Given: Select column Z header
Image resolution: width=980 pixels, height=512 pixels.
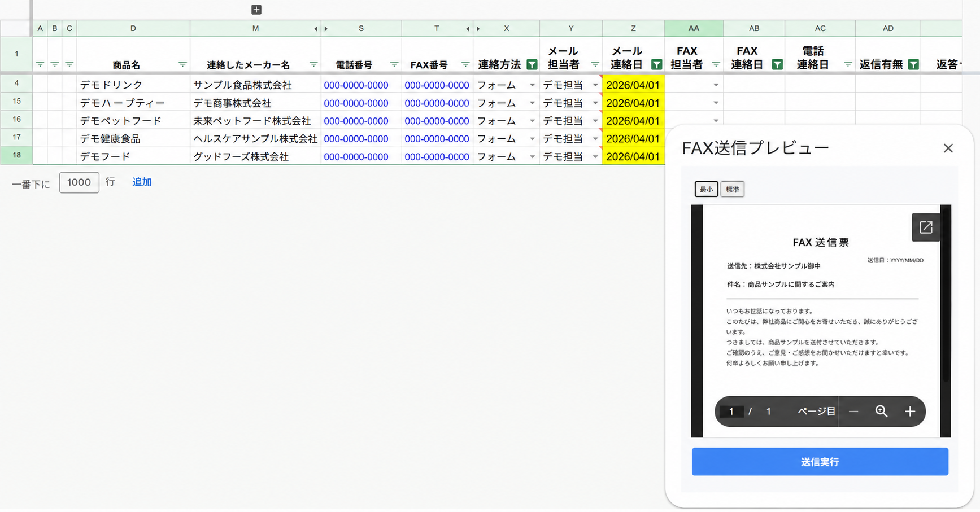Looking at the screenshot, I should pyautogui.click(x=633, y=28).
